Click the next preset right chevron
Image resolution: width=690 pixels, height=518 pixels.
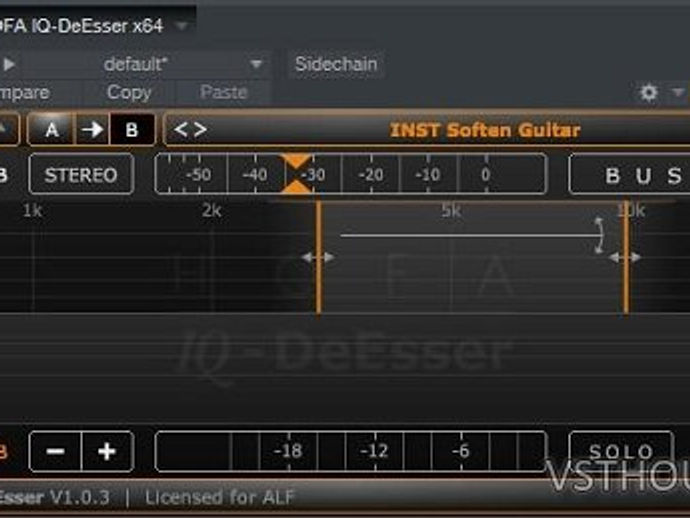[x=200, y=129]
